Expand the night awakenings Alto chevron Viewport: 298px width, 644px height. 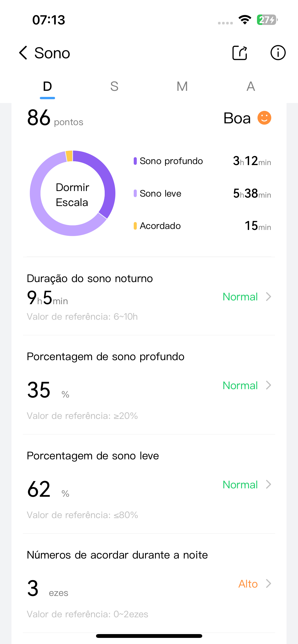[x=268, y=584]
